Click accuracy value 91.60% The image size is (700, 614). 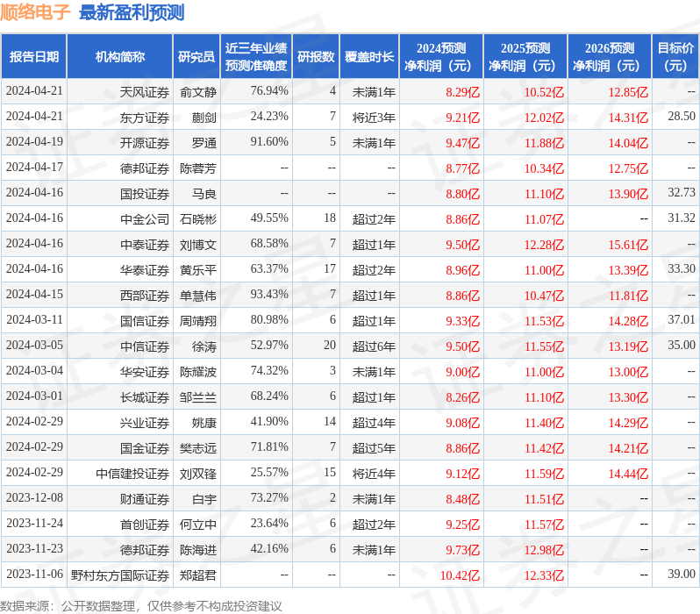269,142
